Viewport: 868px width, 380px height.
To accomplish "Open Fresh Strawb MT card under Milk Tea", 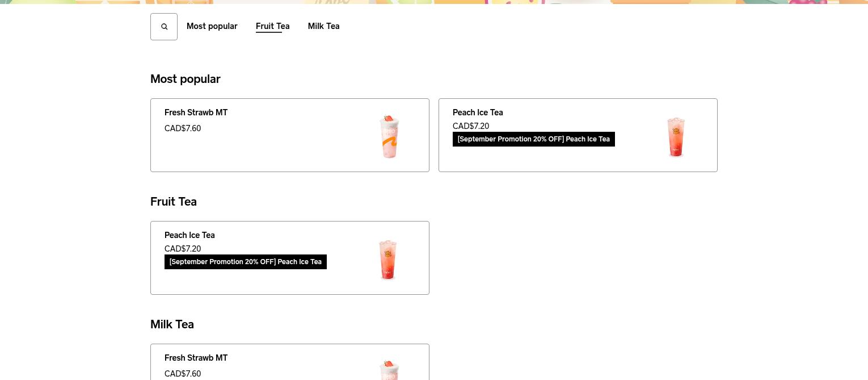I will click(x=290, y=362).
